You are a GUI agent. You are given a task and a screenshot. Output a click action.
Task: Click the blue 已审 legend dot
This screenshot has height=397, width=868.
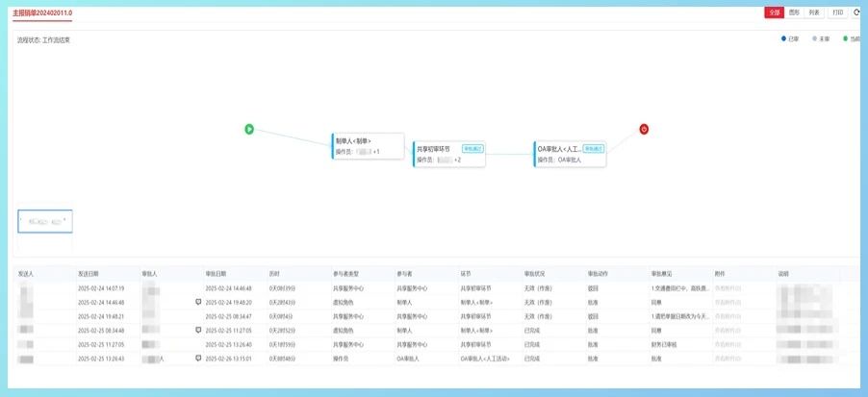point(783,38)
